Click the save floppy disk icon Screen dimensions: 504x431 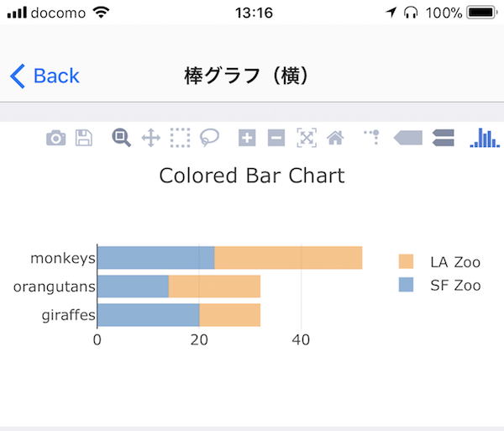[x=84, y=138]
